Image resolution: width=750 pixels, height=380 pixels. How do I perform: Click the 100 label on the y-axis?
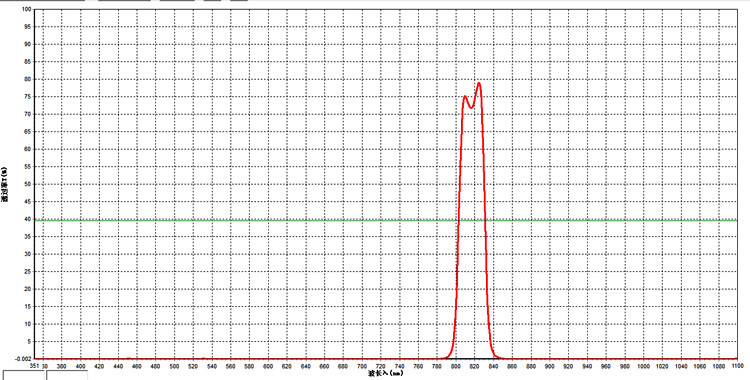tap(27, 9)
